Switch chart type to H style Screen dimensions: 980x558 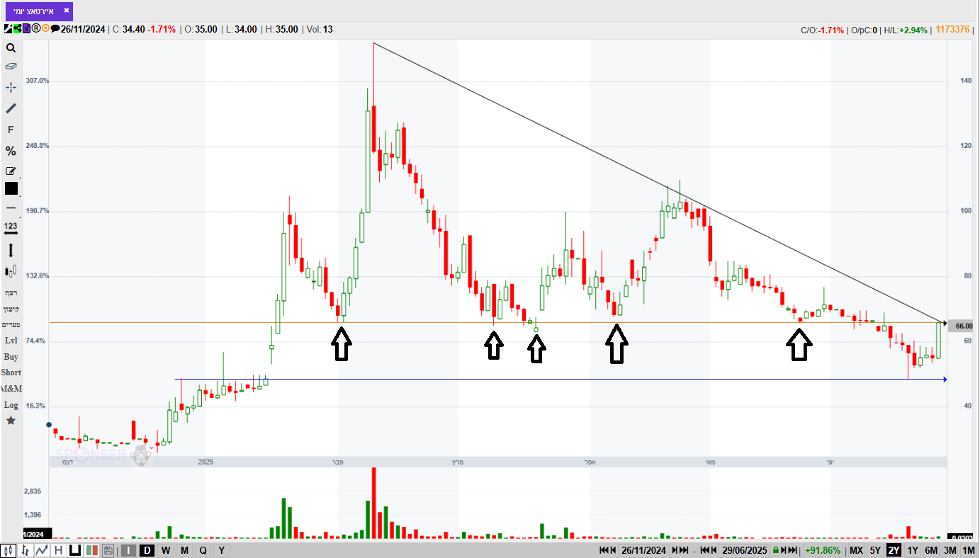click(x=58, y=550)
